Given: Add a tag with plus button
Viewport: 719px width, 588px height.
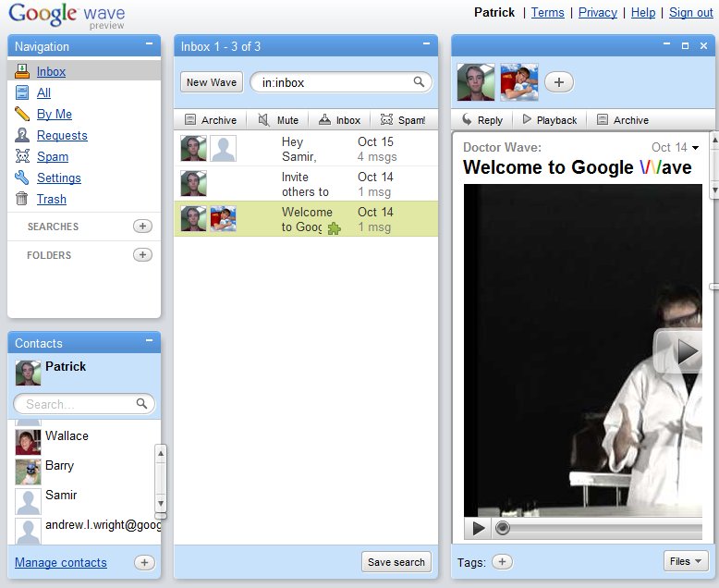Looking at the screenshot, I should click(502, 562).
